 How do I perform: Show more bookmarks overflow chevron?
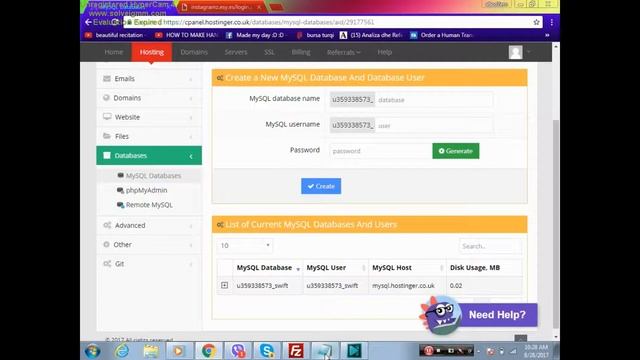point(547,35)
